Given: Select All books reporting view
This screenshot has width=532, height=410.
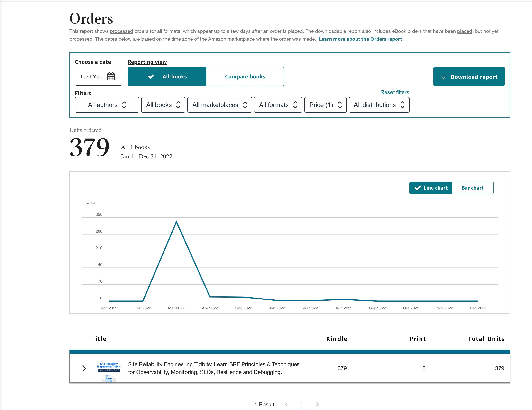Looking at the screenshot, I should [174, 76].
